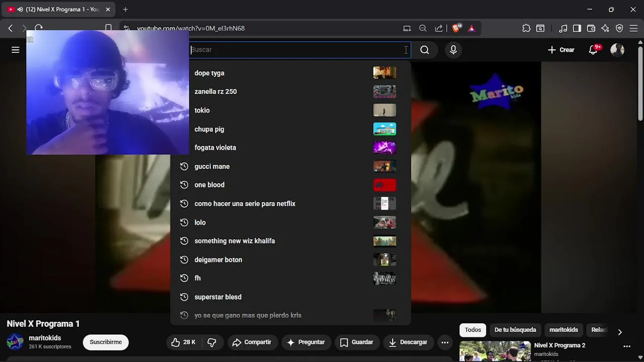
Task: Click the site settings icon before URL
Action: pos(126,28)
